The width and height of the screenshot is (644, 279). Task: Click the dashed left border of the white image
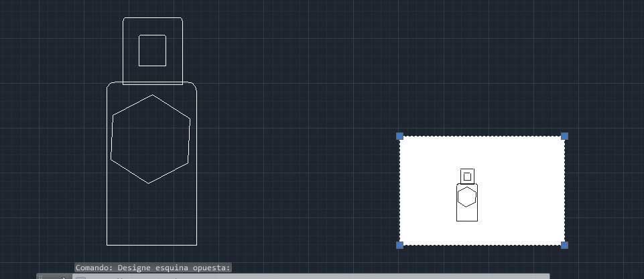tap(400, 191)
